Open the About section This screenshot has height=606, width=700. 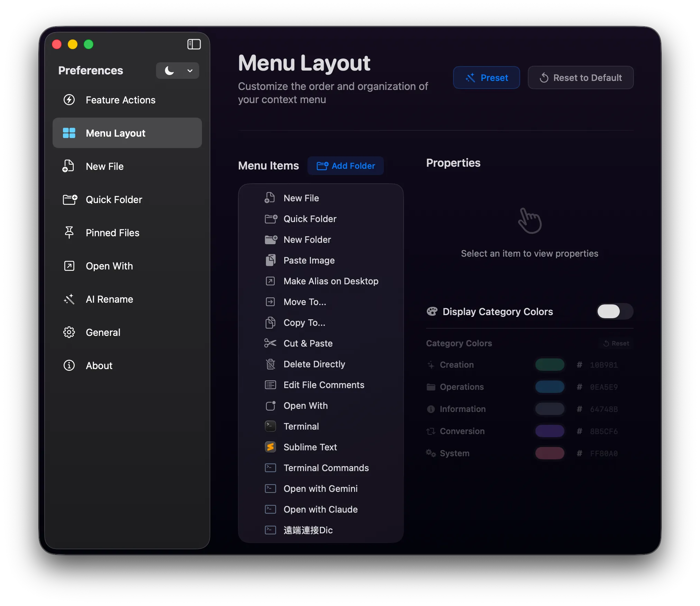click(x=127, y=366)
